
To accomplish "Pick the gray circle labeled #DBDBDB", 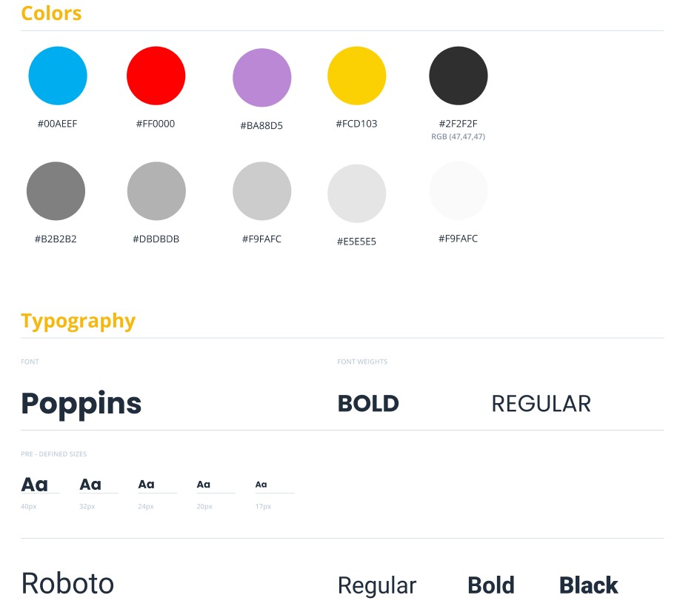I will (x=156, y=190).
